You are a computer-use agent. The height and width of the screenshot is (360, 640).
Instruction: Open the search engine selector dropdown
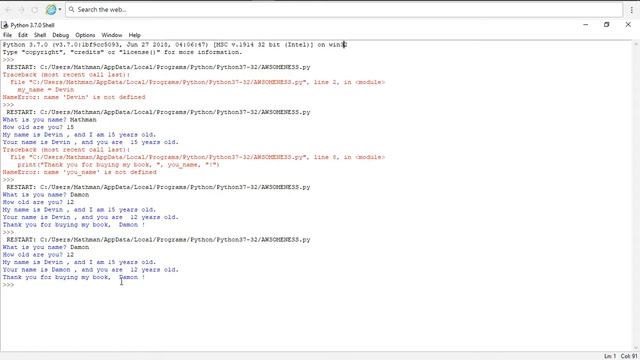pos(53,9)
